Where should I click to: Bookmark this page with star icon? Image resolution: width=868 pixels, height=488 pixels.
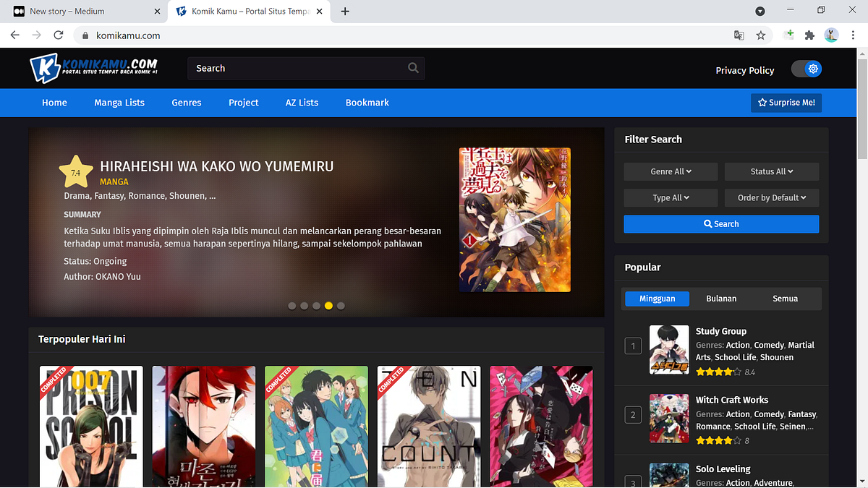pos(761,35)
